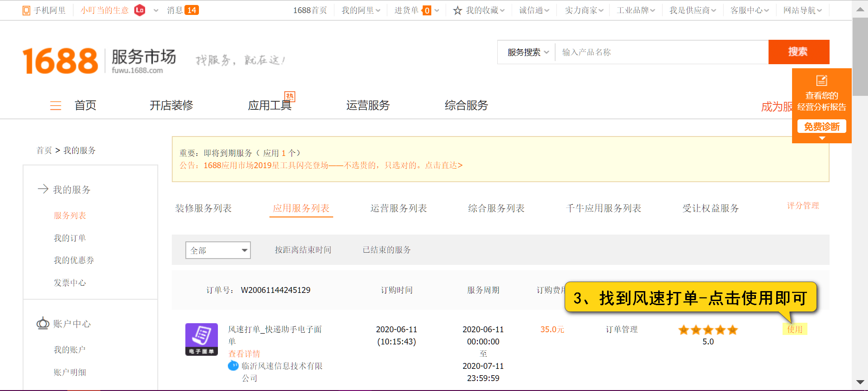This screenshot has width=868, height=391.
Task: Expand the dropdown next to 小叮当的生意
Action: coord(156,10)
